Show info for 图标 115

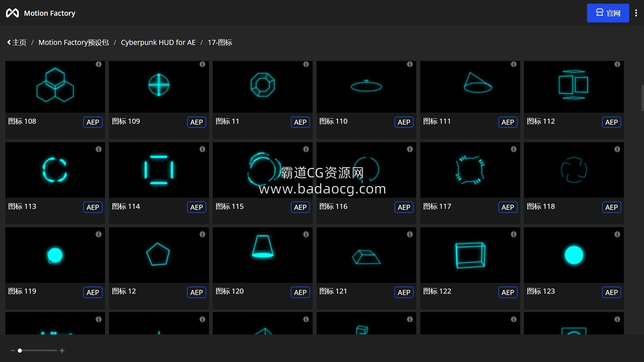306,149
